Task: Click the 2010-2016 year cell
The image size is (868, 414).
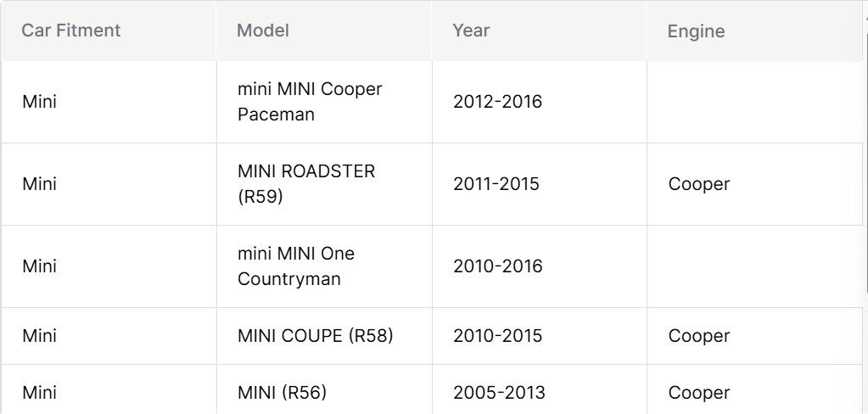Action: click(539, 266)
